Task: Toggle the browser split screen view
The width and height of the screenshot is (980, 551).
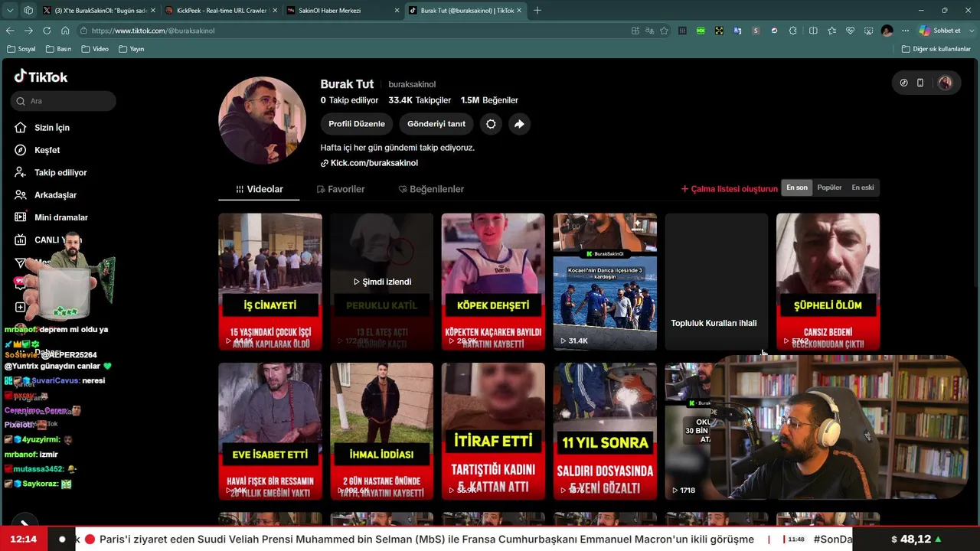Action: (813, 31)
